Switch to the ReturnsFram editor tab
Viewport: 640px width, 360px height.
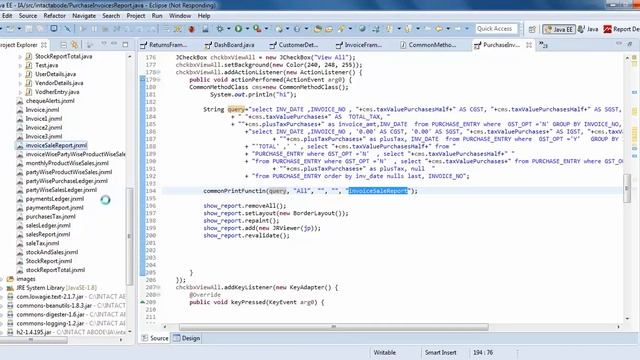click(x=164, y=45)
